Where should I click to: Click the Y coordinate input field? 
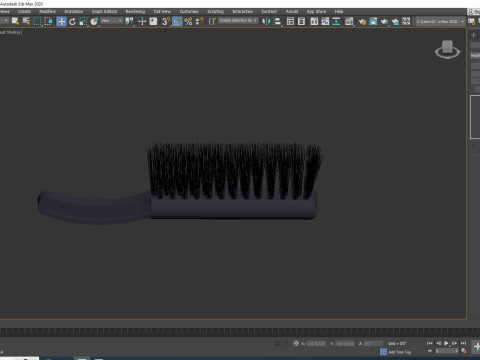(x=345, y=343)
